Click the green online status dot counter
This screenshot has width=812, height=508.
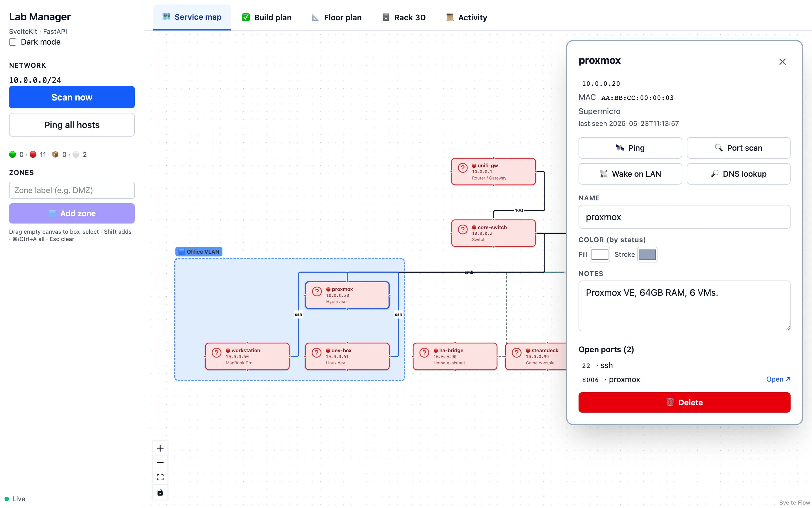pyautogui.click(x=12, y=154)
